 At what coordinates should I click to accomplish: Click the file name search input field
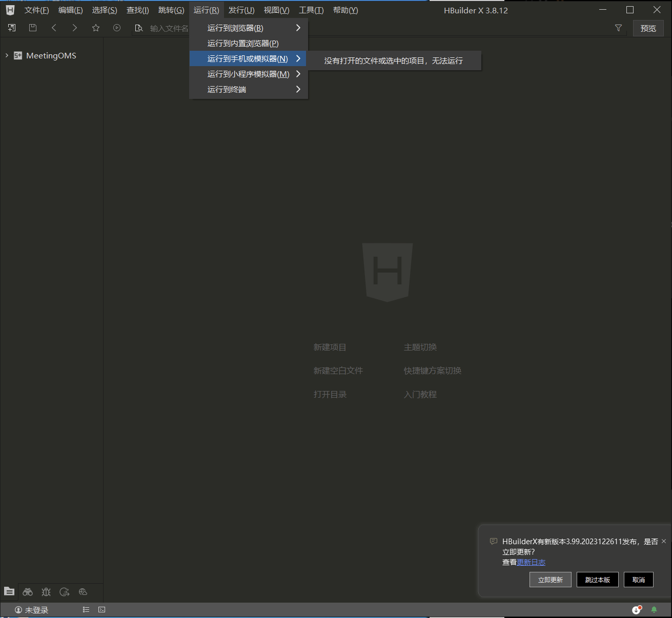coord(169,28)
